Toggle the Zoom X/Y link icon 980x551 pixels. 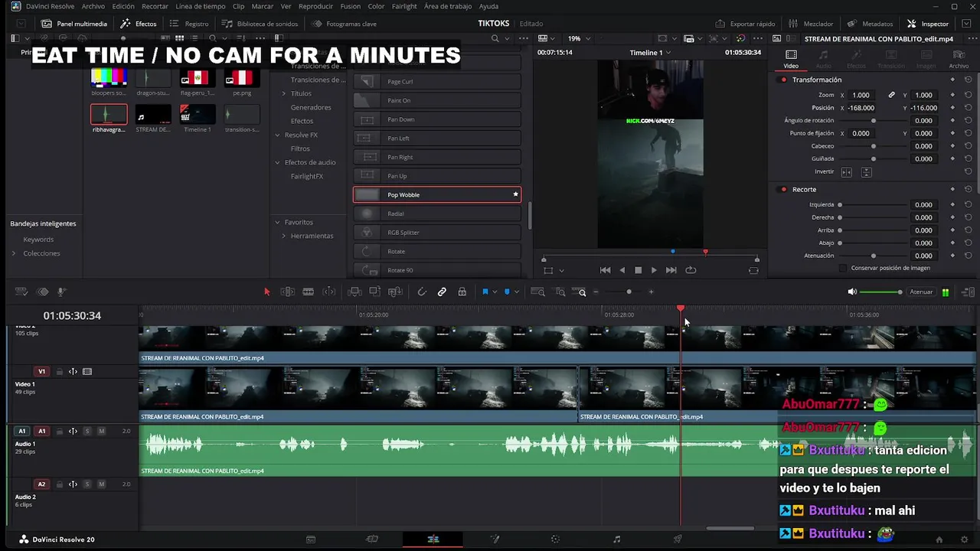(891, 95)
